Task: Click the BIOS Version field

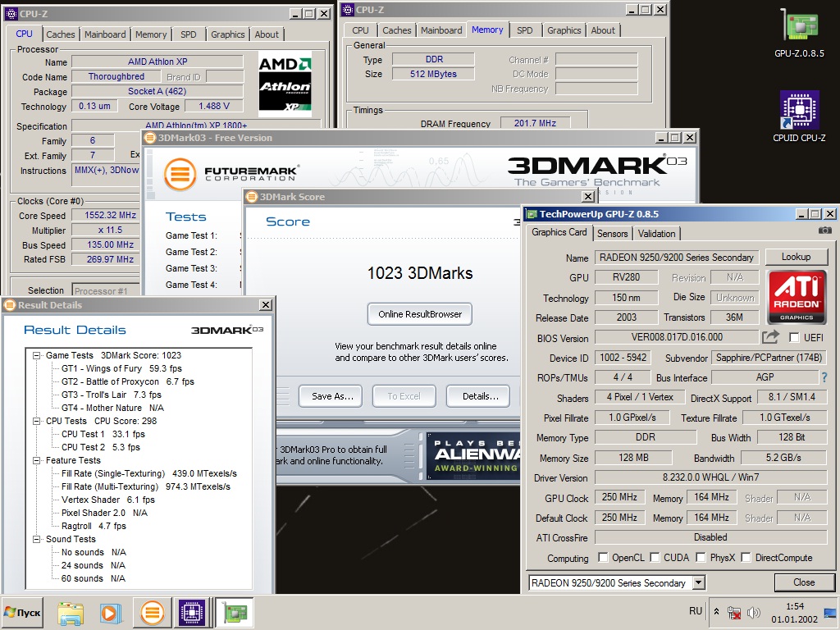Action: pos(677,337)
